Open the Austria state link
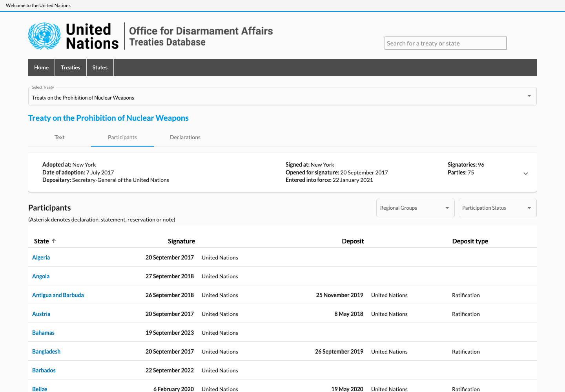The height and width of the screenshot is (392, 565). [x=41, y=314]
